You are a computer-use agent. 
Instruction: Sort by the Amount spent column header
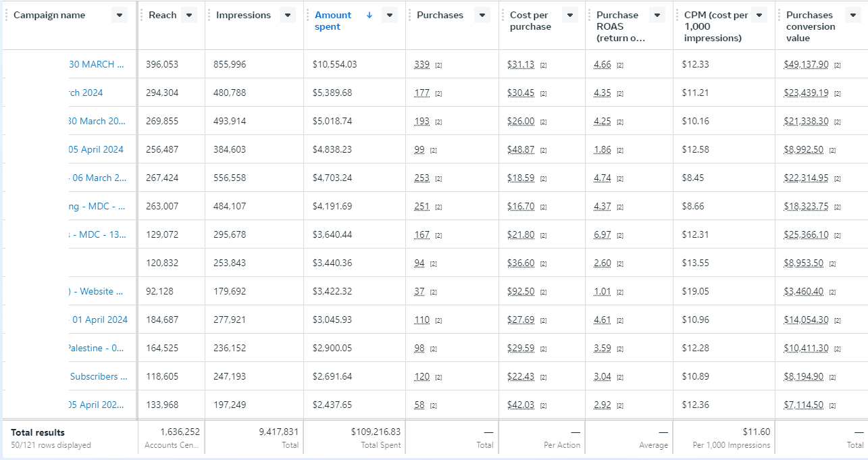pyautogui.click(x=333, y=21)
